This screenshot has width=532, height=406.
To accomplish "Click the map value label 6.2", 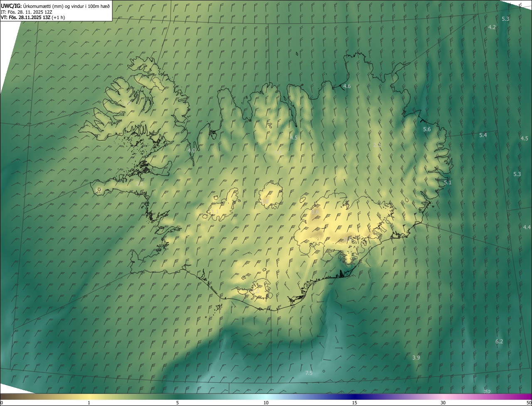I will pyautogui.click(x=499, y=342).
